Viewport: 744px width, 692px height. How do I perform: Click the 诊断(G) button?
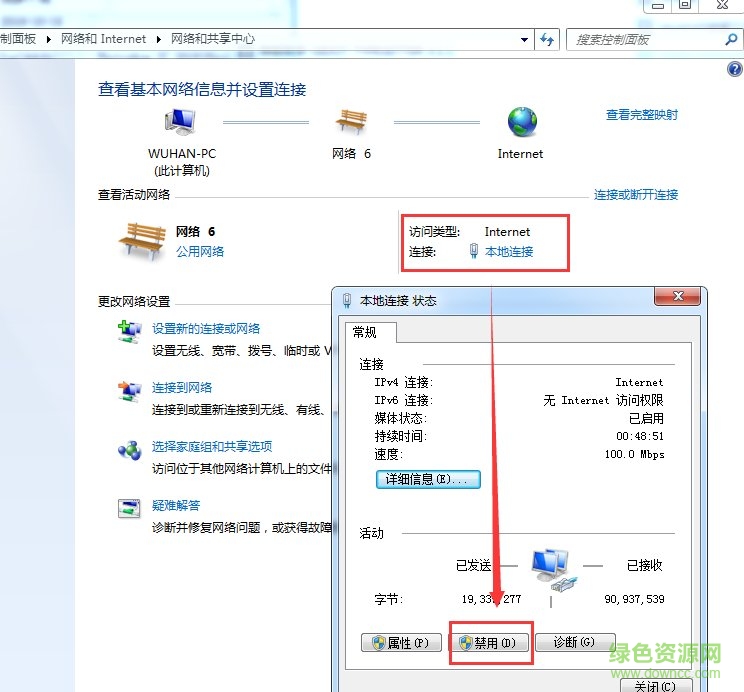coord(575,642)
